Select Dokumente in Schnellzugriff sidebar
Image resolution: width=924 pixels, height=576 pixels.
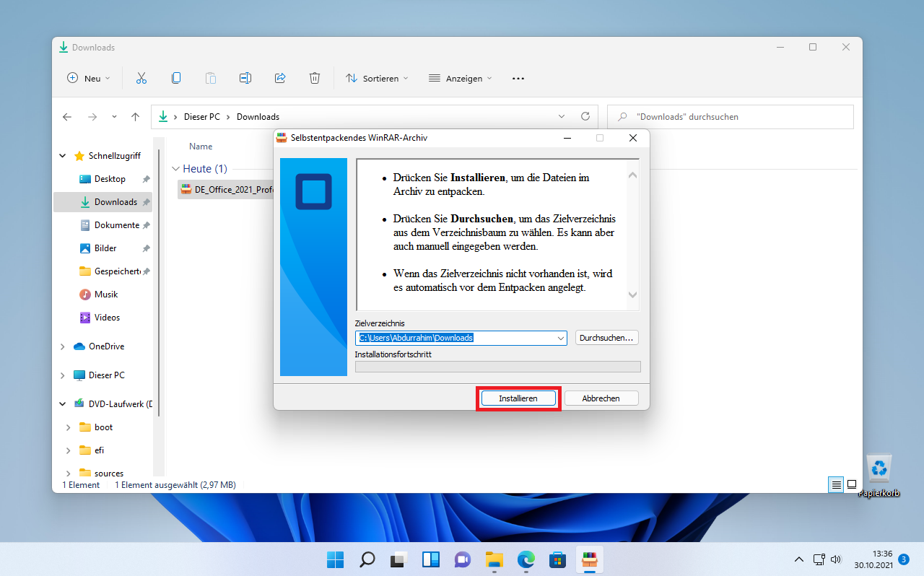pyautogui.click(x=116, y=225)
